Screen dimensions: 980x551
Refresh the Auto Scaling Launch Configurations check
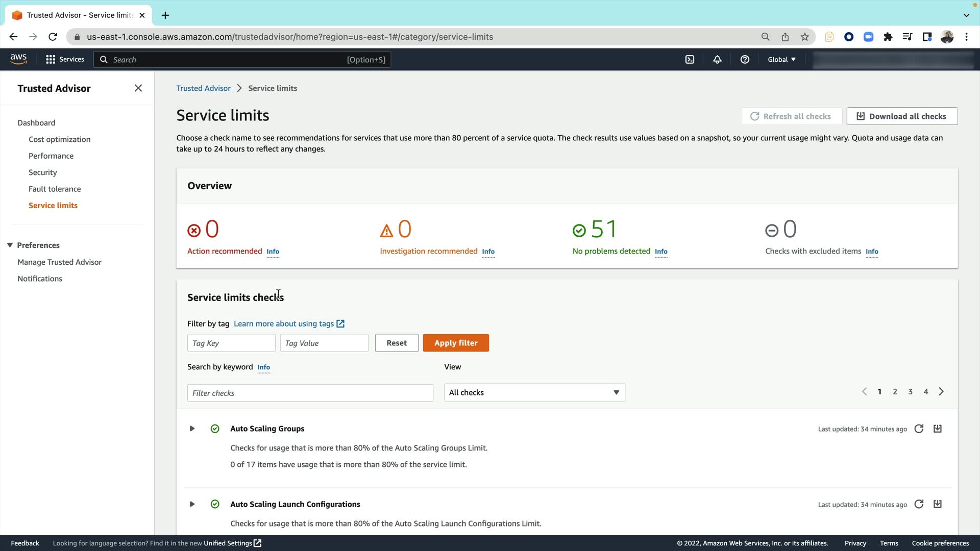pos(919,504)
